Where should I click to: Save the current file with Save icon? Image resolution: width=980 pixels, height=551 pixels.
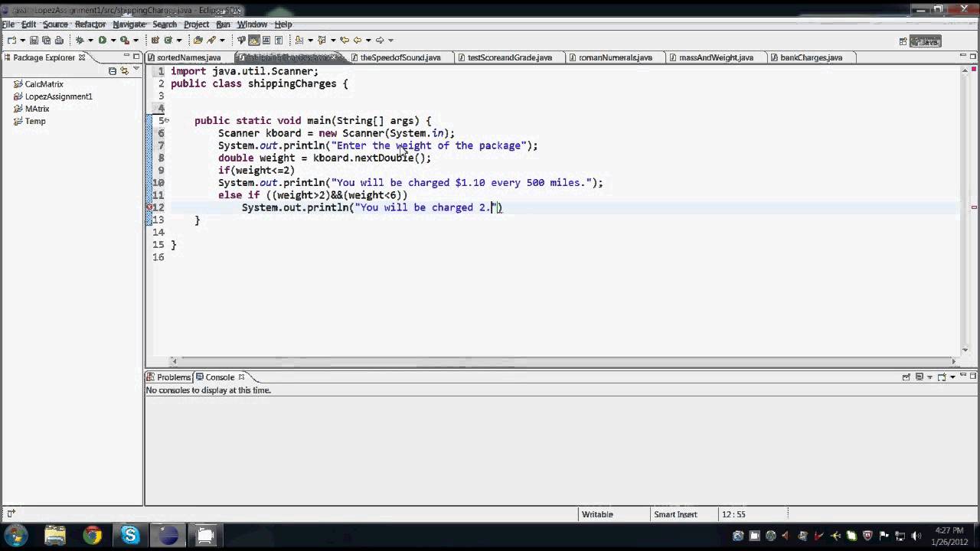[34, 40]
